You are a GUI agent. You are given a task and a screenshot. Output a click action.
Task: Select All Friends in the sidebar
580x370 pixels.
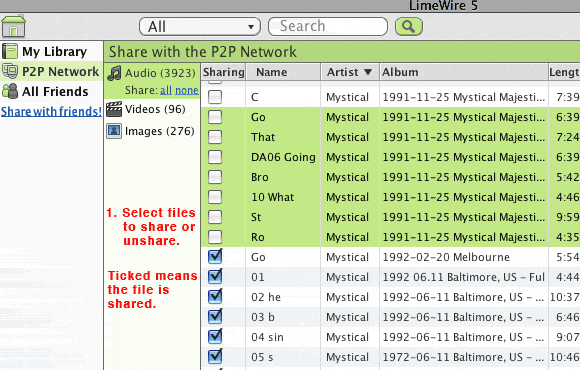(x=52, y=91)
